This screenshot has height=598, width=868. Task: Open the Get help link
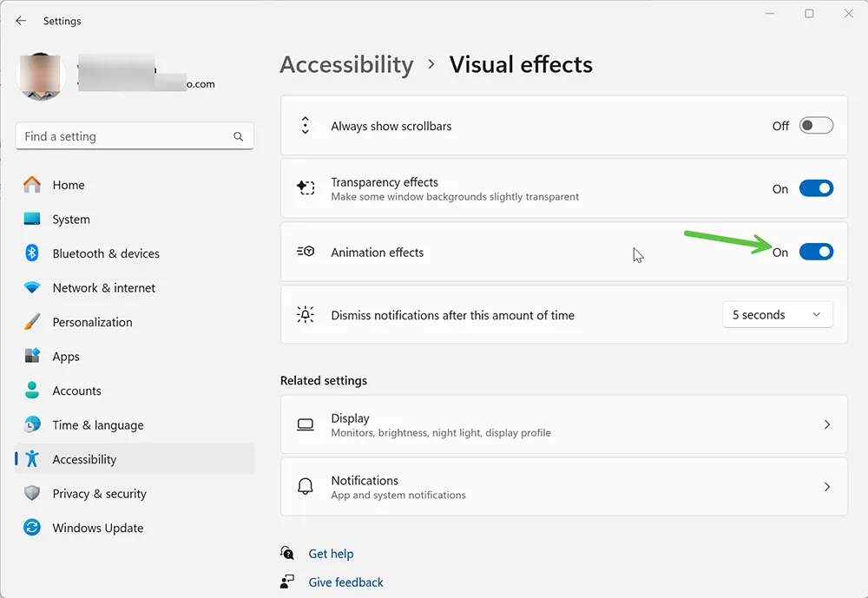pos(331,553)
